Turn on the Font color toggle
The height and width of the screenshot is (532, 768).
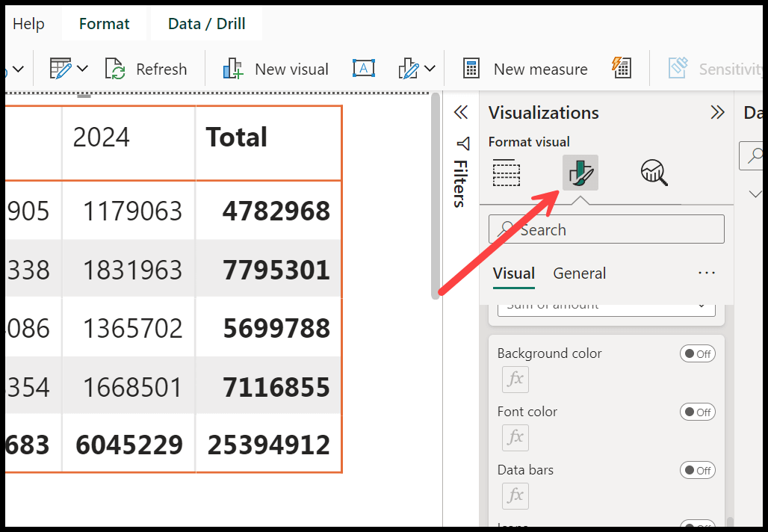(698, 412)
